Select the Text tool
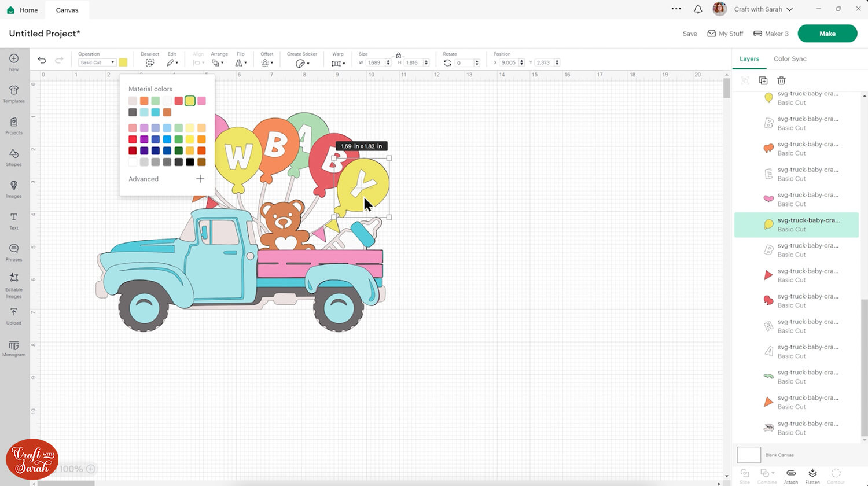868x486 pixels. pos(14,220)
